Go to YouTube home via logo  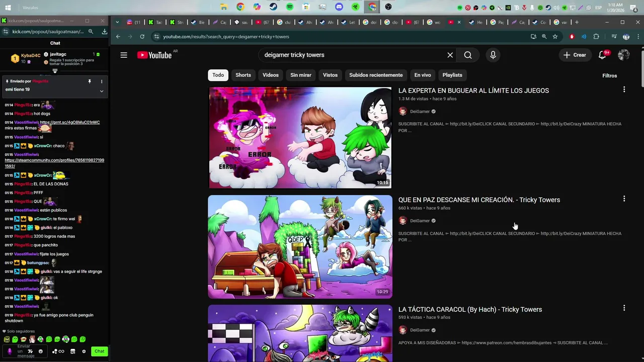coord(154,55)
